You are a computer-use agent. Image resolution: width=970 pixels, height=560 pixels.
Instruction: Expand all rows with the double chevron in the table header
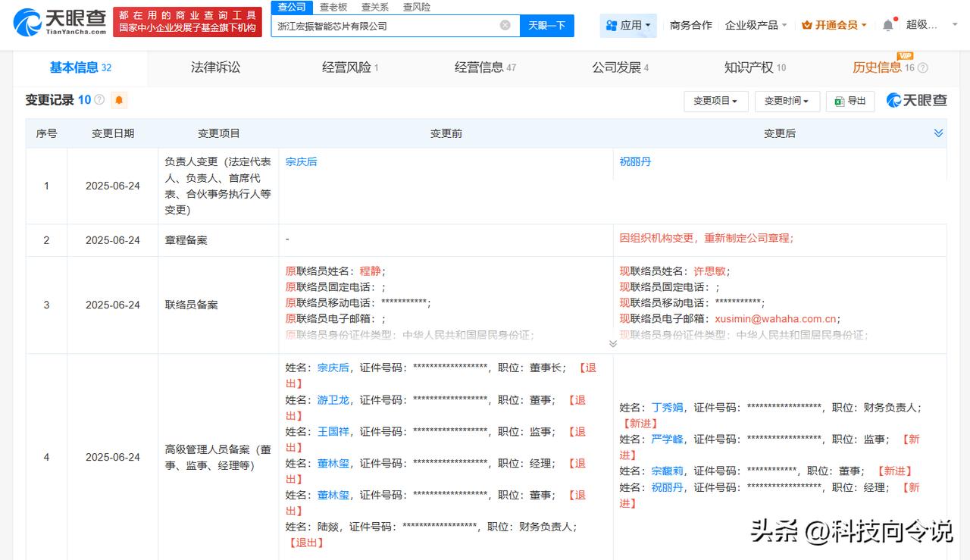(938, 133)
